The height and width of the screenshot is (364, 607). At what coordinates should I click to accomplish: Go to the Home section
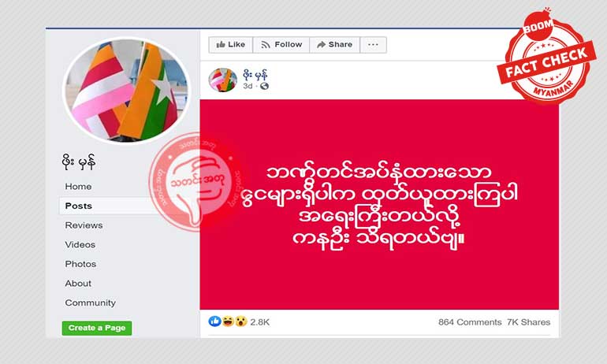pos(78,187)
